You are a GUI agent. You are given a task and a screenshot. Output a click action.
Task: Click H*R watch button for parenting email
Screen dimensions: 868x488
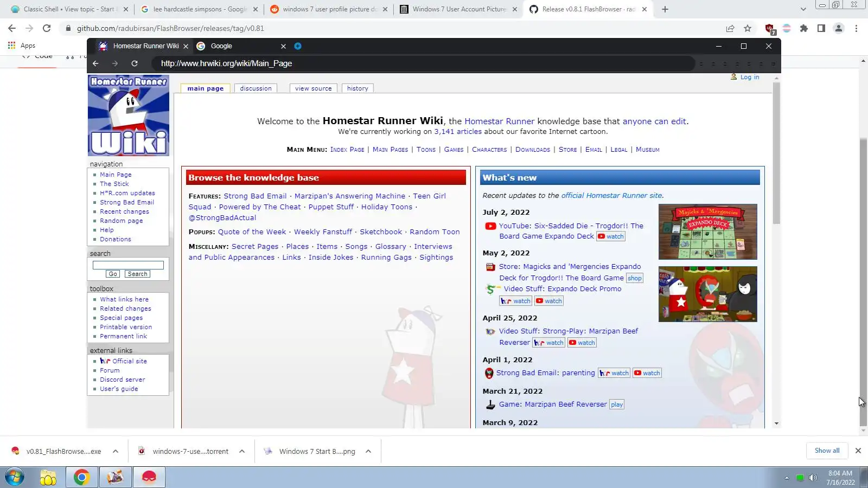click(x=614, y=373)
